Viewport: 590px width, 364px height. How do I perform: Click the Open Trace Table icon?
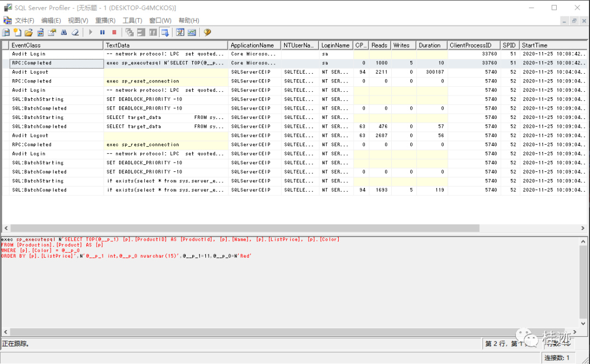click(40, 32)
